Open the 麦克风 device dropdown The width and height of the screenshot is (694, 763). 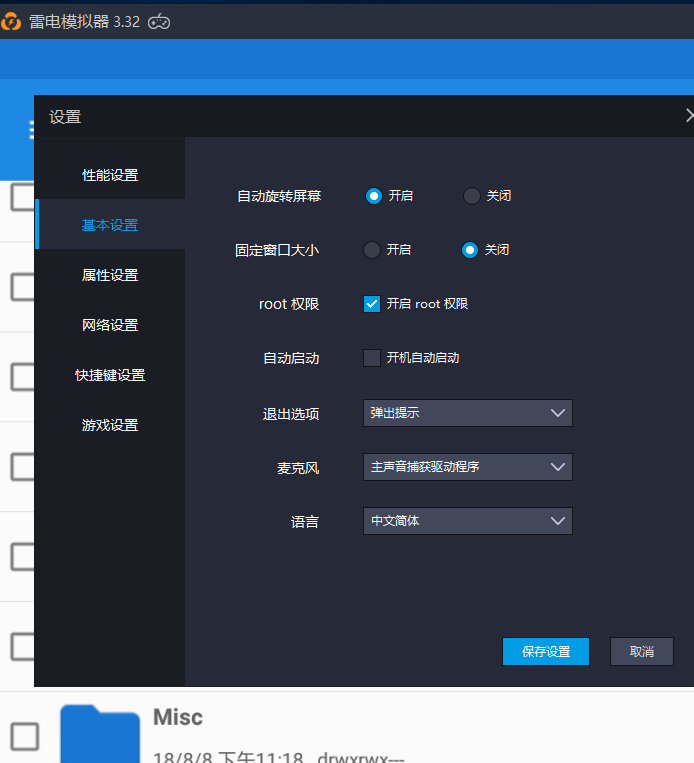point(467,467)
